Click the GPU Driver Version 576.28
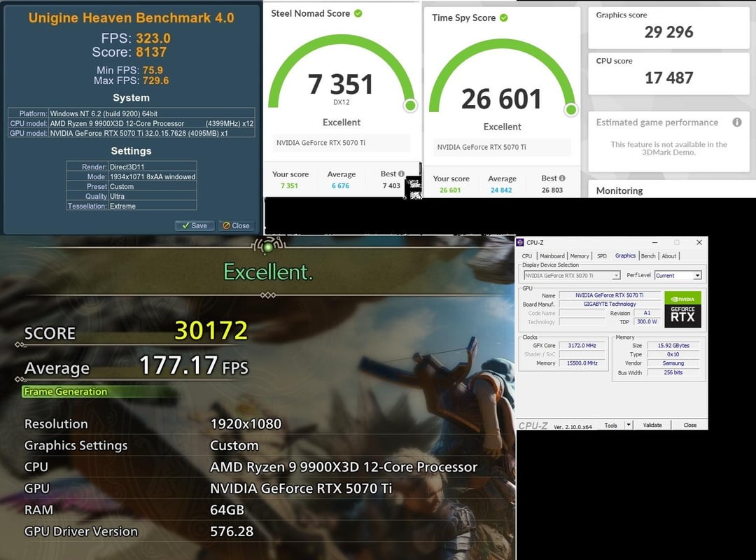Viewport: 756px width, 560px height. [232, 531]
